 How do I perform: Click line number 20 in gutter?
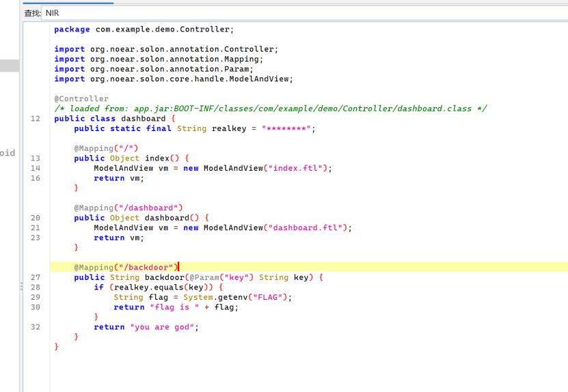tap(36, 218)
